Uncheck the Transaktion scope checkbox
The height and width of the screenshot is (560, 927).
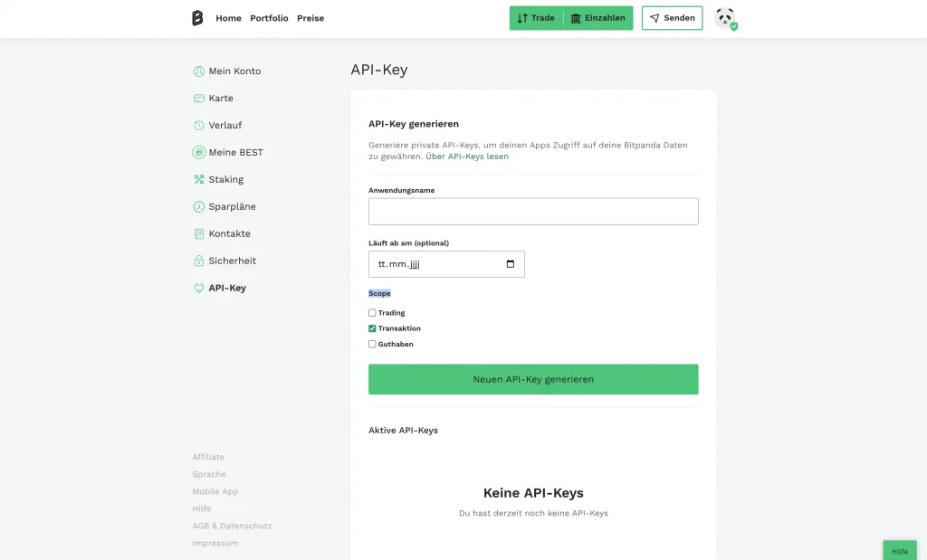pyautogui.click(x=372, y=328)
